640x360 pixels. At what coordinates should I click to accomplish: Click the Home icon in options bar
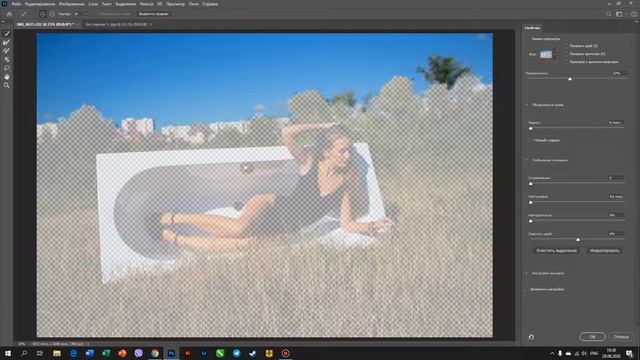(9, 14)
